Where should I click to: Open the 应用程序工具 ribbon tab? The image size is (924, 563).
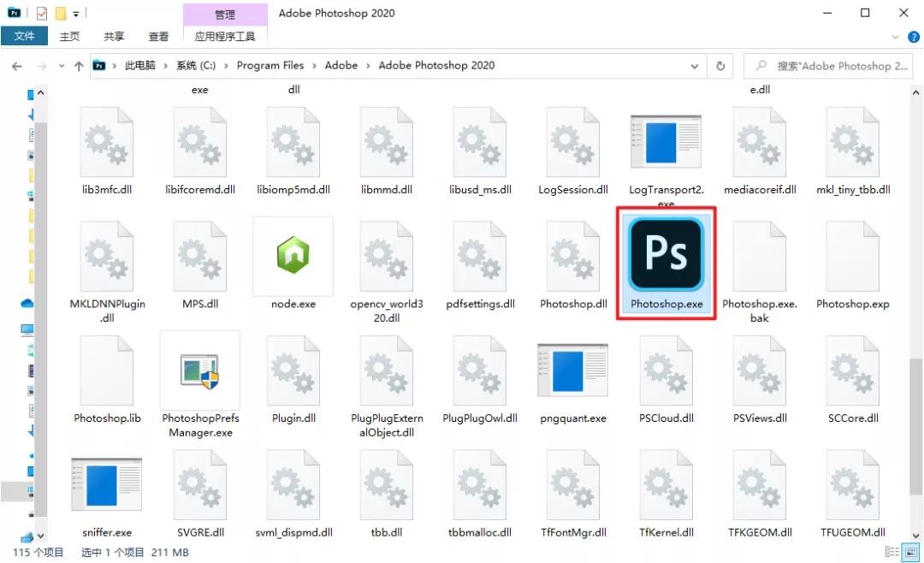click(x=225, y=36)
